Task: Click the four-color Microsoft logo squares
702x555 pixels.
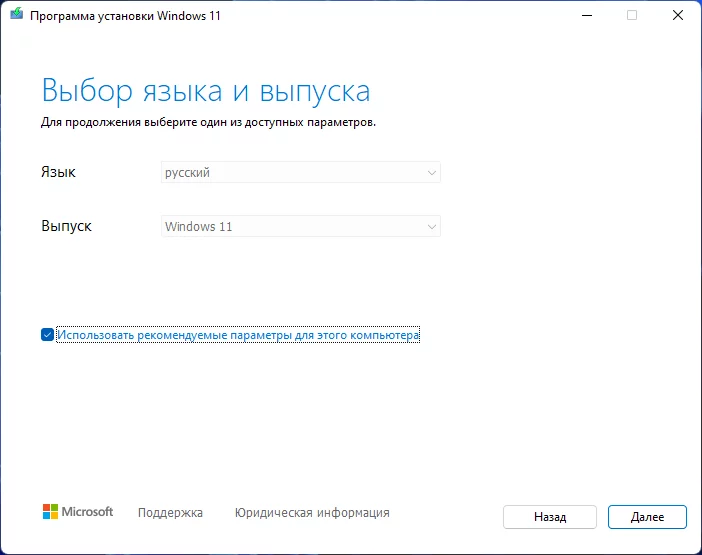Action: tap(50, 512)
